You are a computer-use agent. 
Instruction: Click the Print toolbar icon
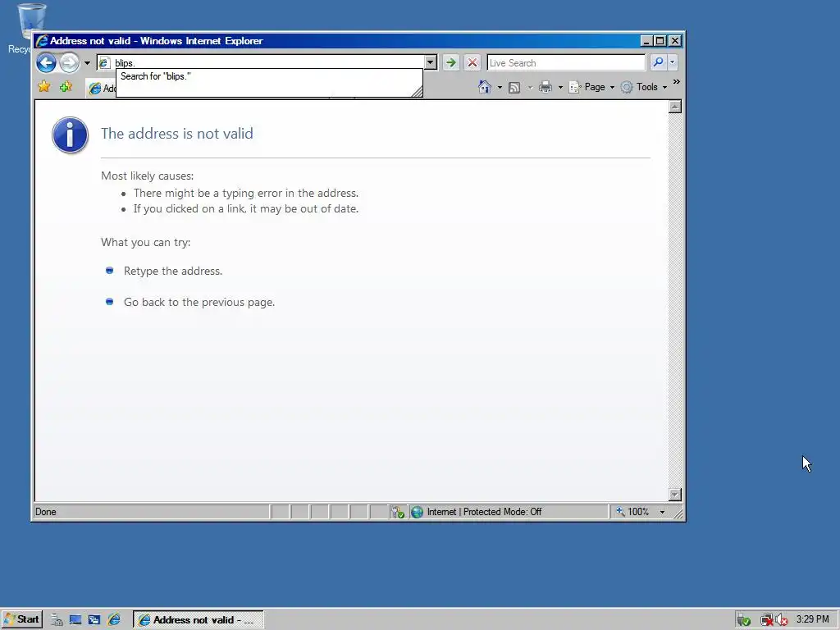pyautogui.click(x=546, y=87)
